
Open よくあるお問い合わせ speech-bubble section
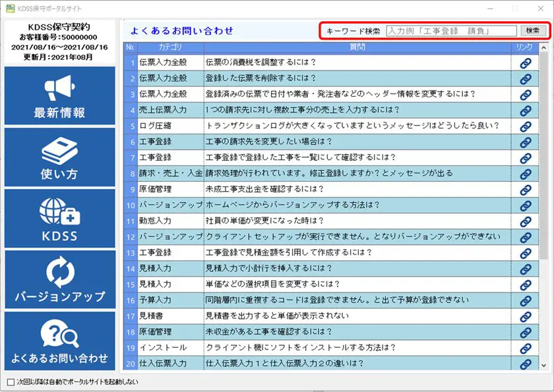(61, 343)
